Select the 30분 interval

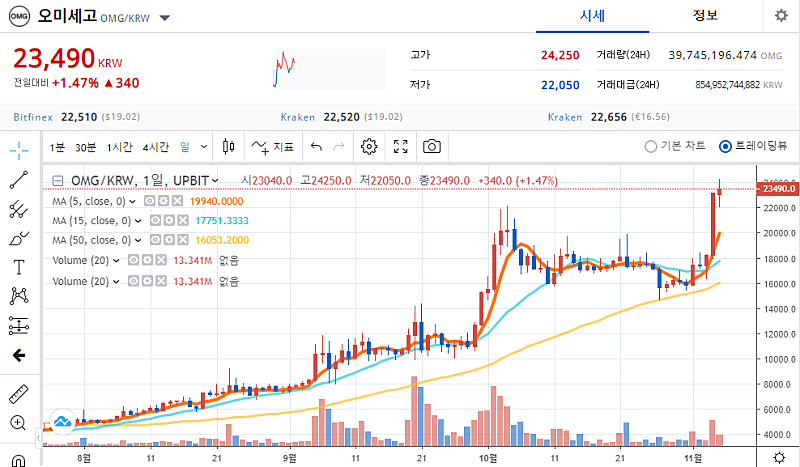pyautogui.click(x=85, y=148)
